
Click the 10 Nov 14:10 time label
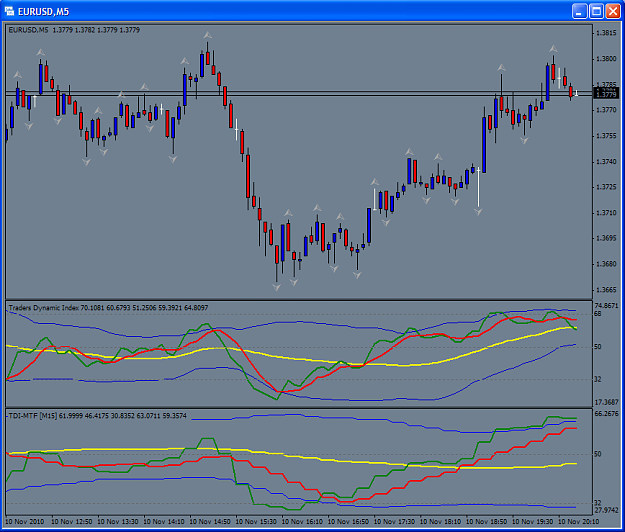[x=164, y=521]
